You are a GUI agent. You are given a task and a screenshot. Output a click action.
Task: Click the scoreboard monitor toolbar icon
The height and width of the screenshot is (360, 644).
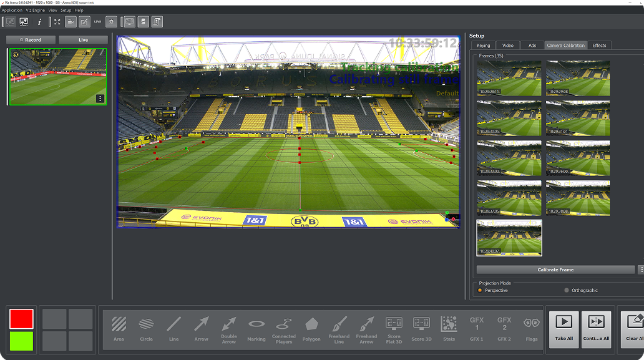click(130, 22)
